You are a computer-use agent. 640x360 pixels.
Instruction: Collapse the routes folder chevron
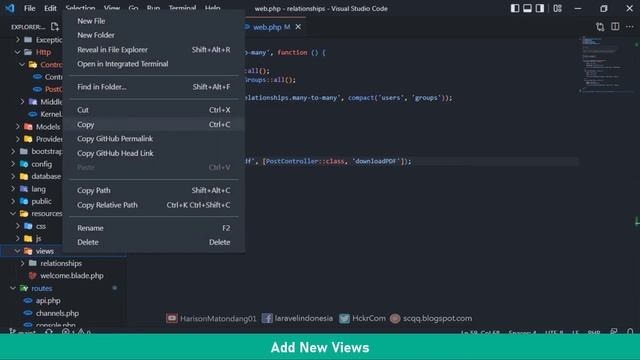tap(13, 288)
